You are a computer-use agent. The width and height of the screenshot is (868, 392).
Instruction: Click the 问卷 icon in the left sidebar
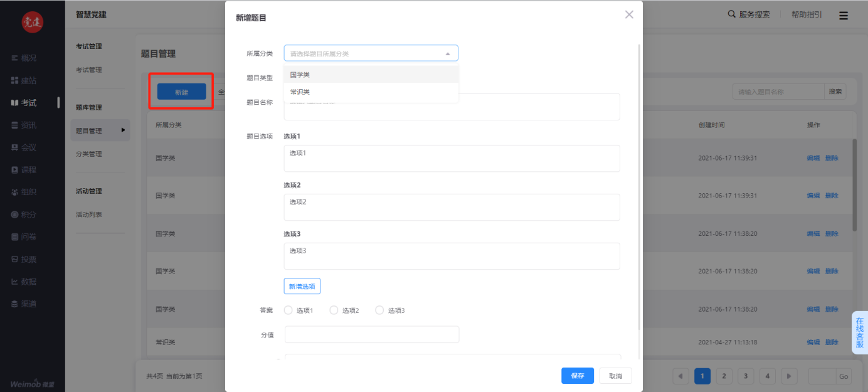coord(15,237)
